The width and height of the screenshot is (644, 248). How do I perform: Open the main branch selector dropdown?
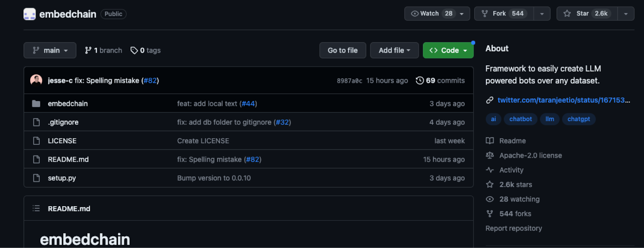[50, 50]
